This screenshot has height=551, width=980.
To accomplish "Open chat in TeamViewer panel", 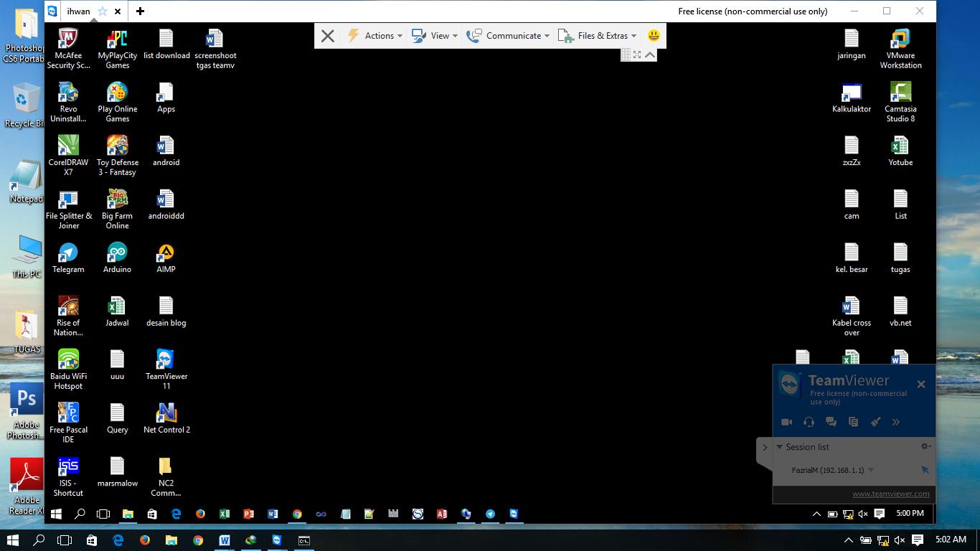I will click(831, 422).
